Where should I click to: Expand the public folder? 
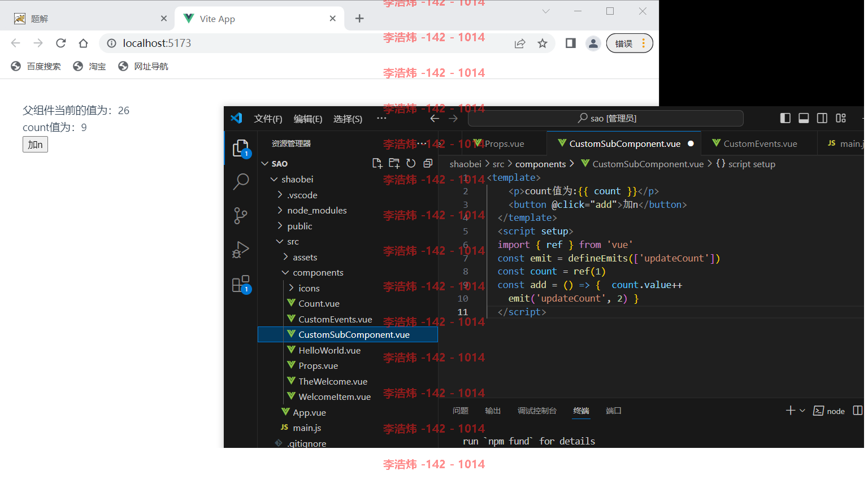[x=280, y=226]
